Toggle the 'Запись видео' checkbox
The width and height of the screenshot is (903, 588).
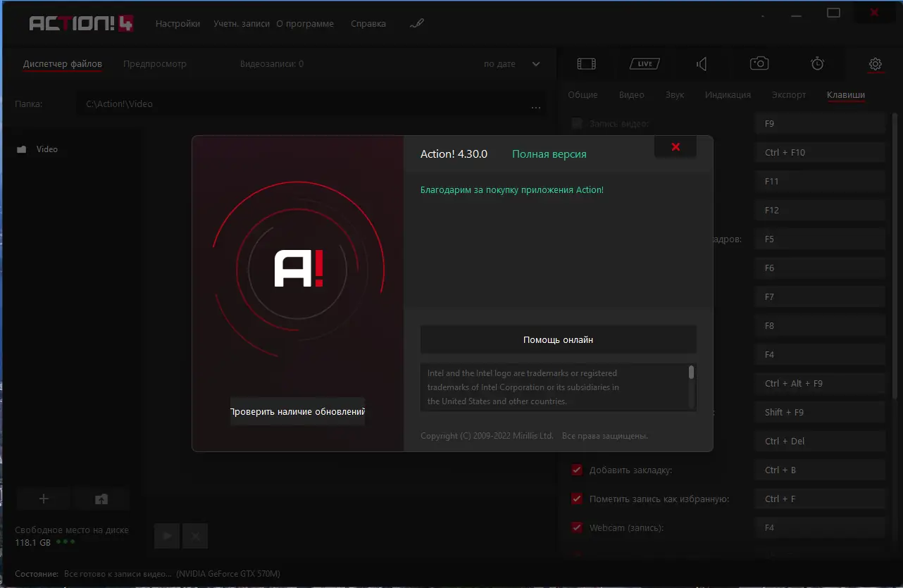coord(577,123)
